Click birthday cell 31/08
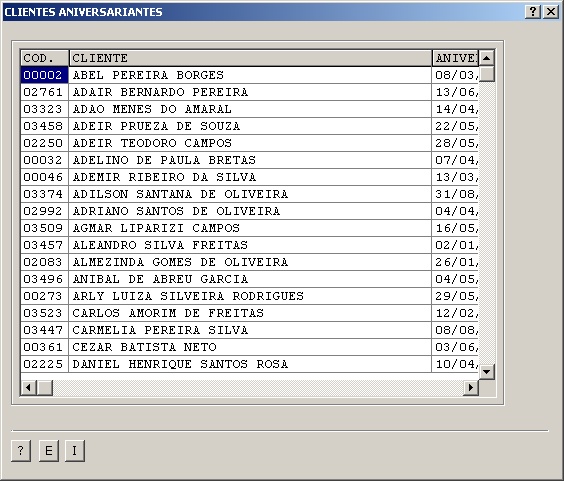The width and height of the screenshot is (564, 481). 455,194
